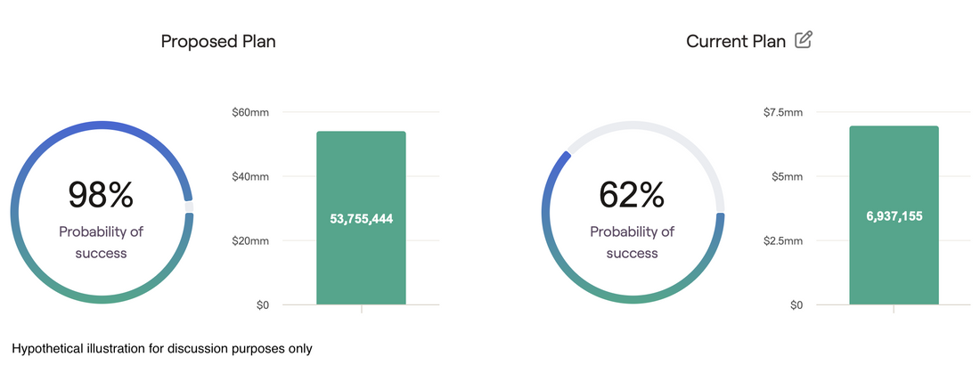The height and width of the screenshot is (365, 980).
Task: Click the $7.5mm axis label
Action: [782, 112]
